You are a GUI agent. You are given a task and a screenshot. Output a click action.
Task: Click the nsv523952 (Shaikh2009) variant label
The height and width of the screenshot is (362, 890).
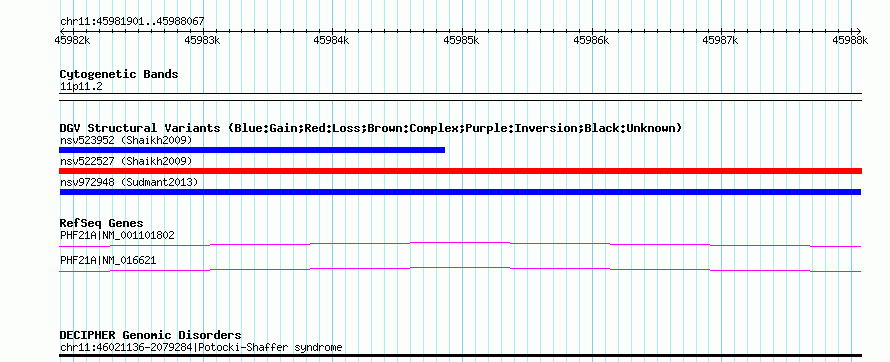point(126,140)
